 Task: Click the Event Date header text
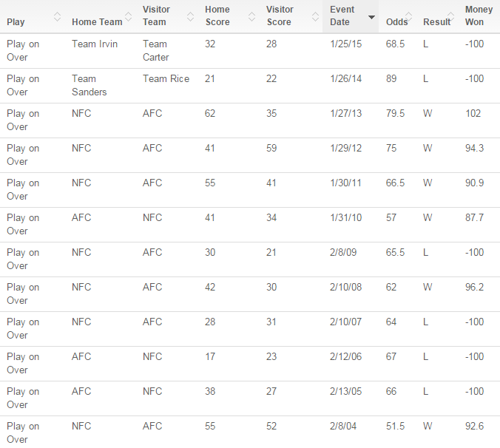click(342, 16)
